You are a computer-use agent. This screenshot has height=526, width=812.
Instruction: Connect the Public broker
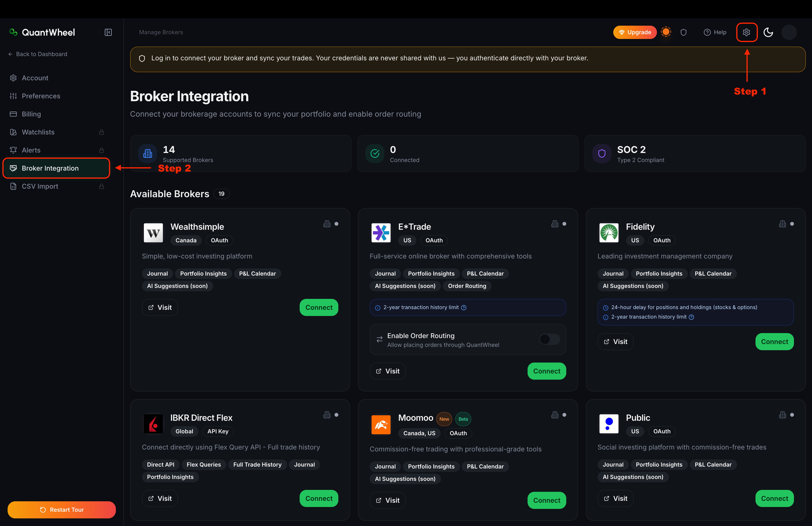(774, 498)
